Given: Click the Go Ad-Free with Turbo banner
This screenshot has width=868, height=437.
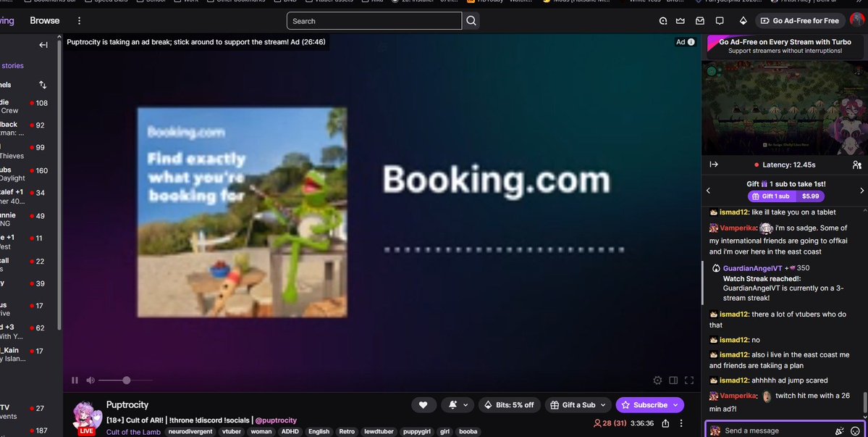Looking at the screenshot, I should pyautogui.click(x=785, y=46).
